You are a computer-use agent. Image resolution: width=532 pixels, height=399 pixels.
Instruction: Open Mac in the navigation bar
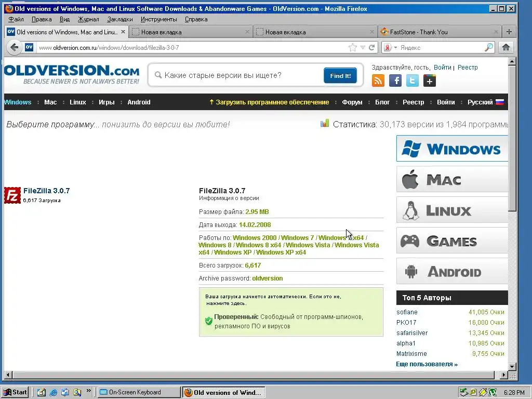pyautogui.click(x=50, y=102)
